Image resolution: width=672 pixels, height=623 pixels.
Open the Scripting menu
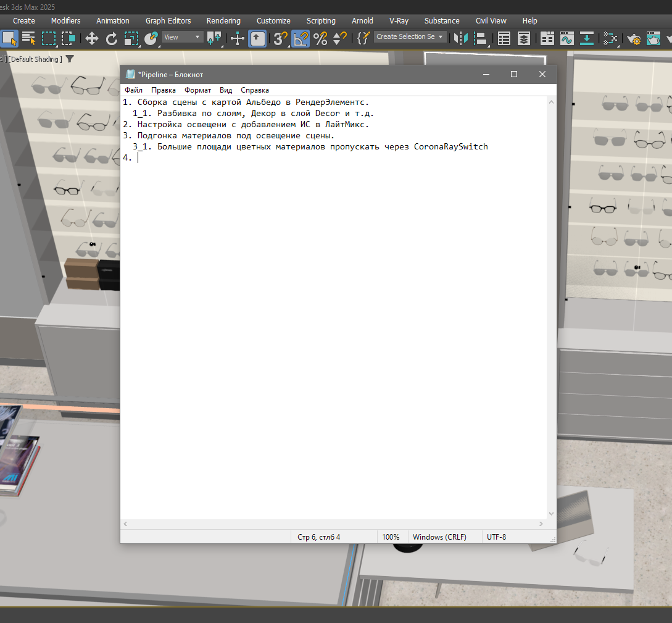[321, 20]
